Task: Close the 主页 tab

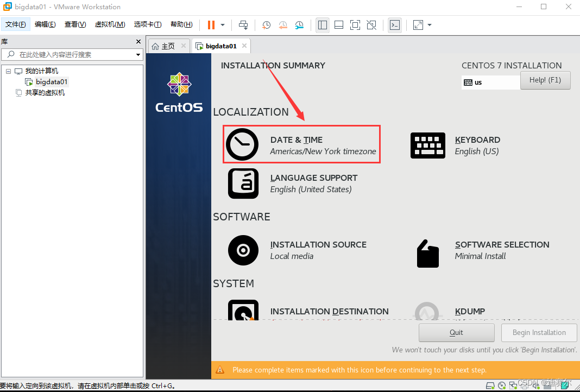Action: click(183, 46)
